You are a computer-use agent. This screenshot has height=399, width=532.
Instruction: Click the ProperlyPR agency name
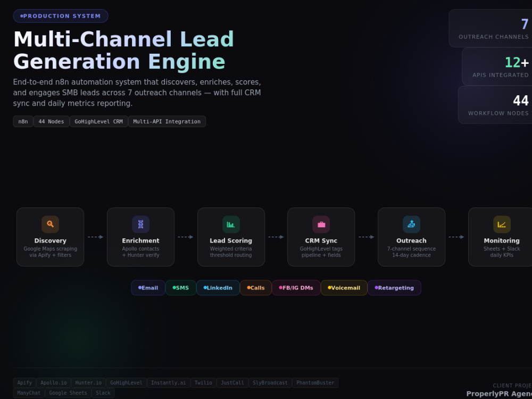pos(499,394)
